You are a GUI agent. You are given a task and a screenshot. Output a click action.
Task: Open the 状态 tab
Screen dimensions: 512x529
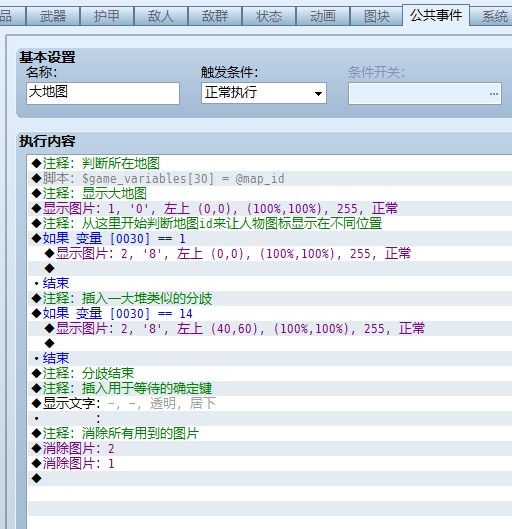click(269, 16)
